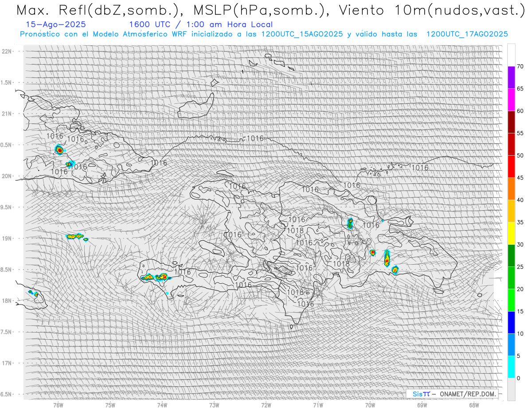
Task: Click the 1.5N latitude axis label
Action: (x=6, y=82)
